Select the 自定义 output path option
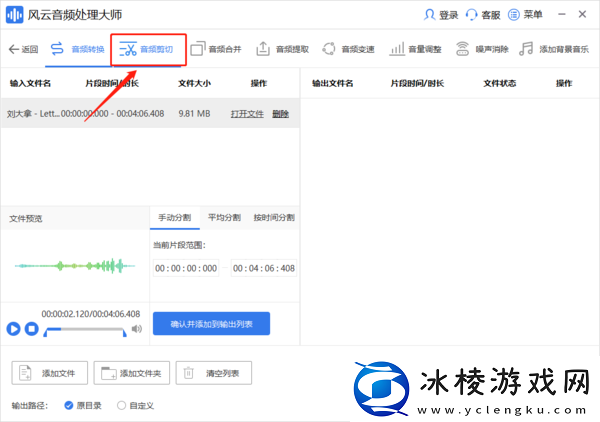Screen dimensions: 600x422 (135, 406)
